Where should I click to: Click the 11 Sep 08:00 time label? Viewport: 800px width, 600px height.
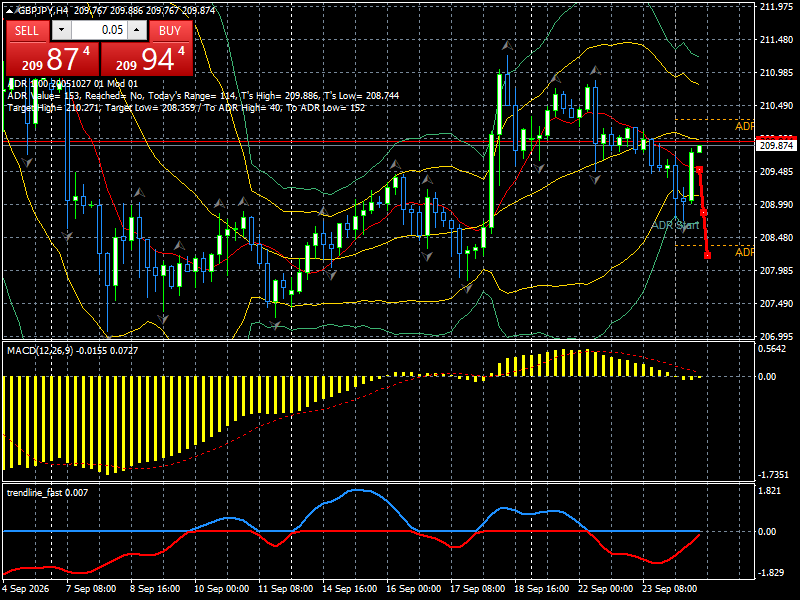pos(286,589)
